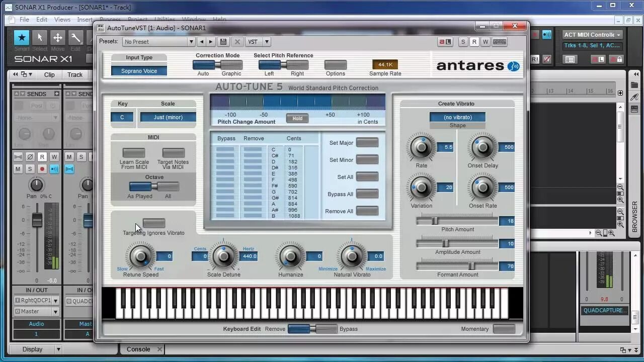The width and height of the screenshot is (644, 362).
Task: Enable Learn Scale From MIDI
Action: tap(134, 153)
